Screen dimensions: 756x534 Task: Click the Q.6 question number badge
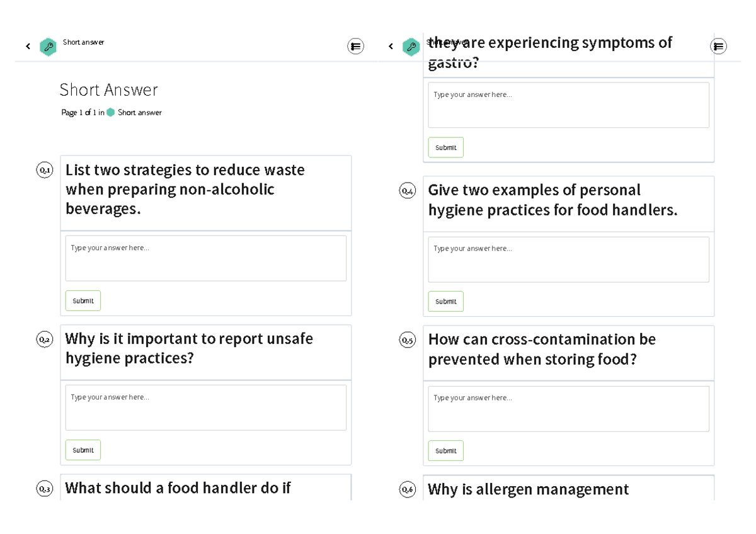click(x=408, y=489)
